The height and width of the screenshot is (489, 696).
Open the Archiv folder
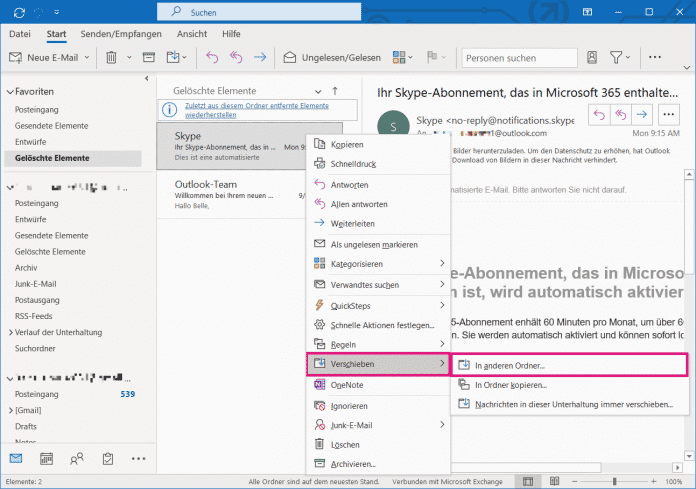coord(26,268)
